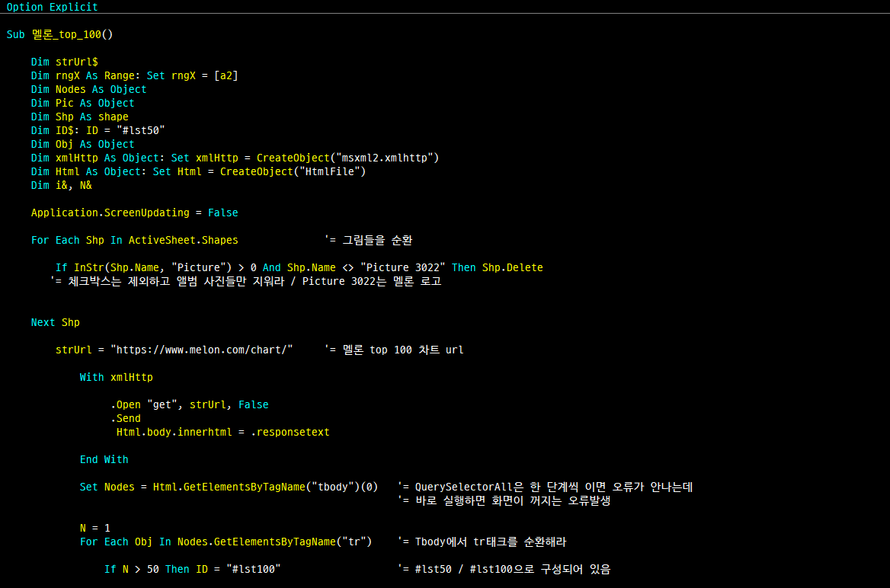Viewport: 890px width, 588px height.
Task: Click the comment '멜론 top 100 차트 url'
Action: click(x=395, y=350)
